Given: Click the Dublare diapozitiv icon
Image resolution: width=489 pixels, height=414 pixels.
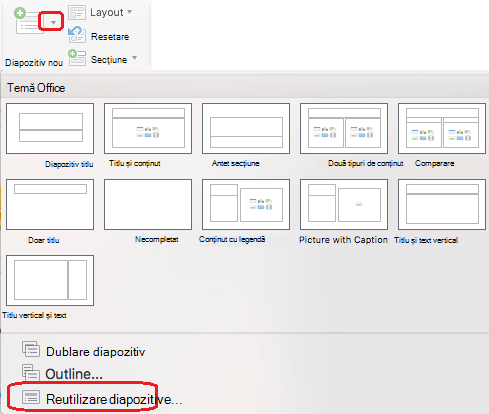Looking at the screenshot, I should [31, 349].
